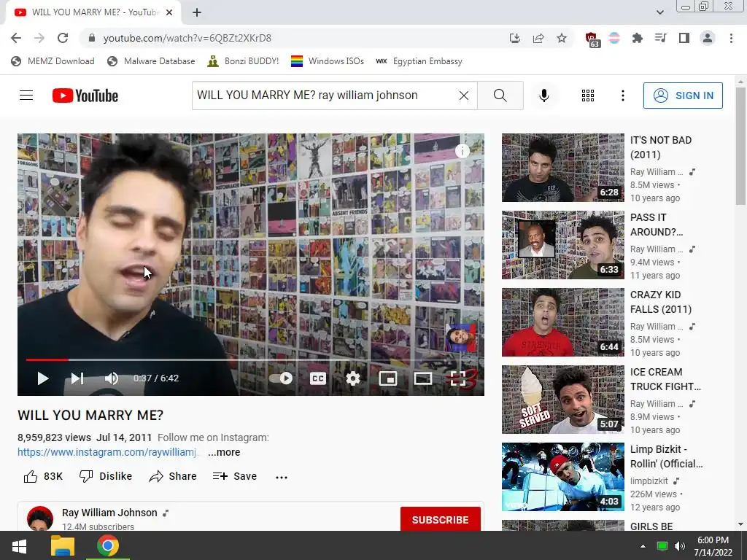Click the magnifier search button
The image size is (747, 560).
coord(500,96)
